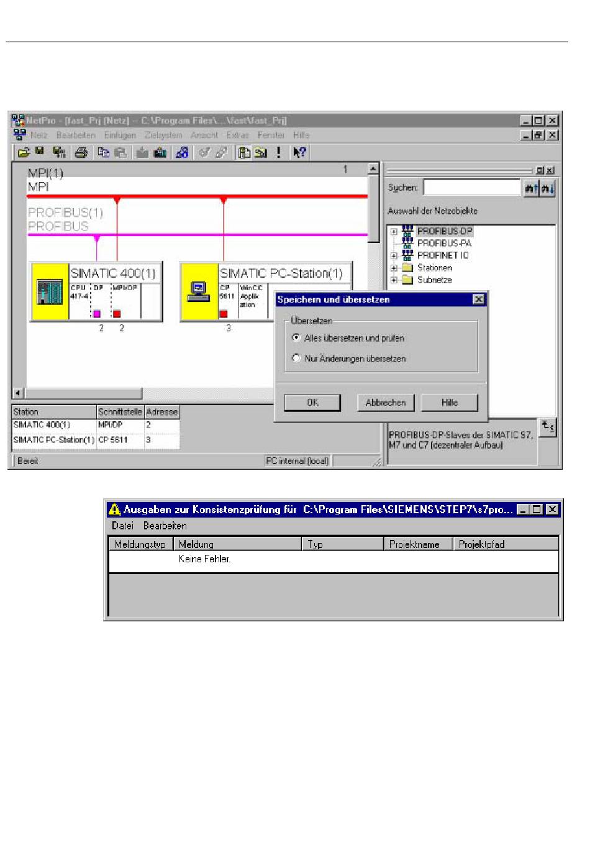Image resolution: width=590 pixels, height=868 pixels.
Task: Click the search upward binoculars icon
Action: 531,188
